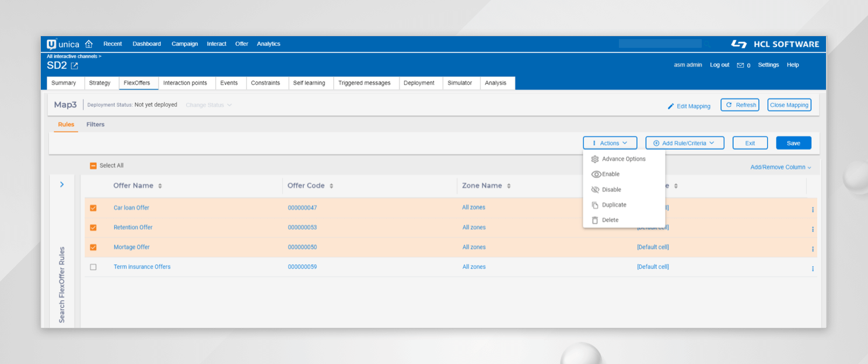Click the home icon beside unica logo
This screenshot has height=364, width=868.
[89, 44]
